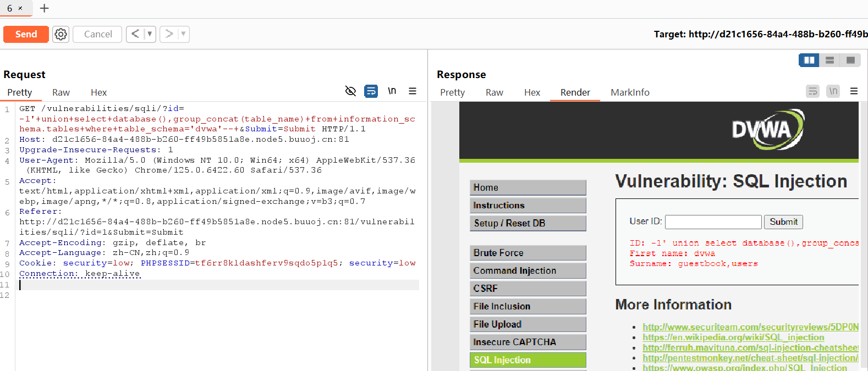Open Insecure CAPTCHA vulnerability page
Viewport: 868px width, 371px height.
528,342
